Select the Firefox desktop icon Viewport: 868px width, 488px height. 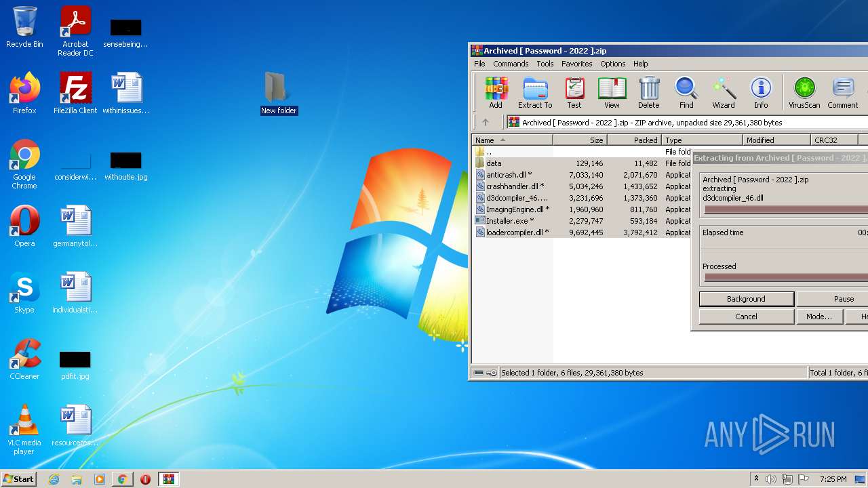(24, 94)
